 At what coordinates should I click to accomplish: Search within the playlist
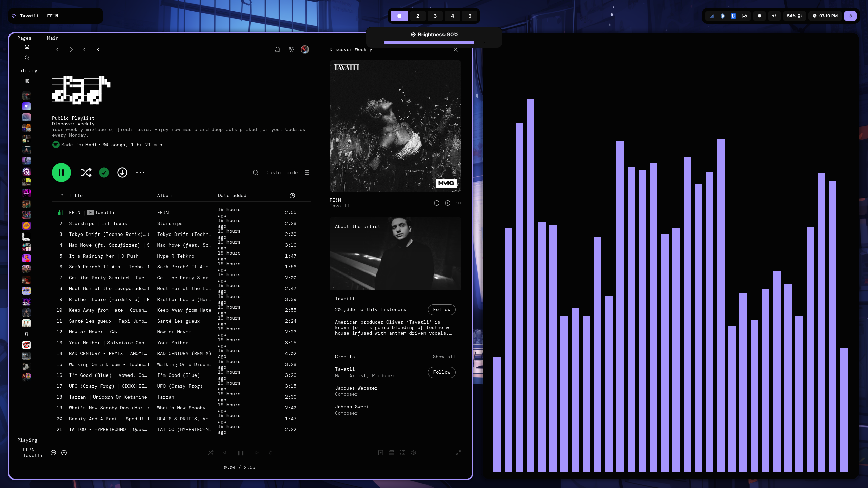click(256, 172)
